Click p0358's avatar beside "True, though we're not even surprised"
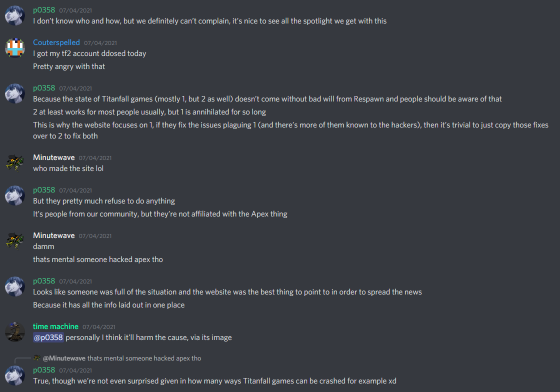Viewport: 560px width, 392px height. [15, 375]
